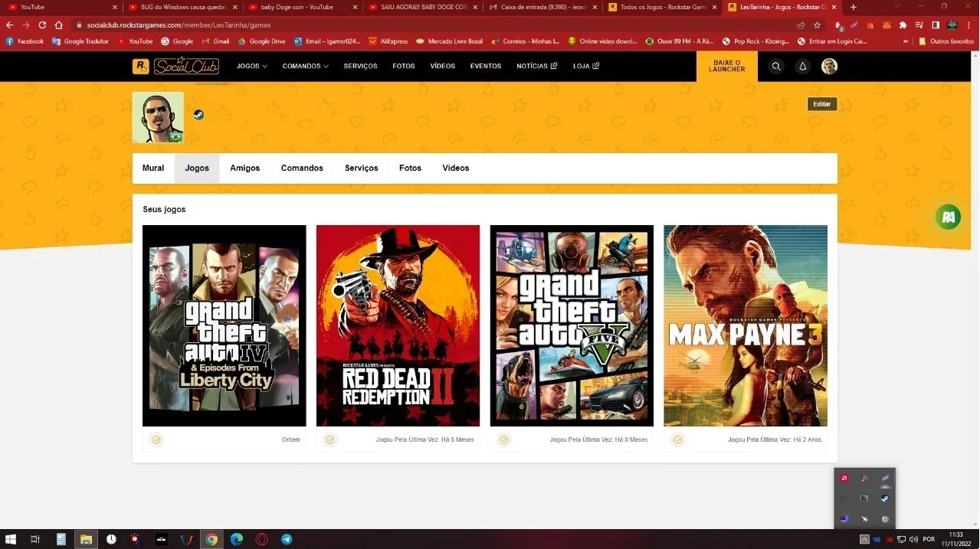Open FOTOS in the top navigation
Viewport: 980px width, 549px height.
point(404,67)
